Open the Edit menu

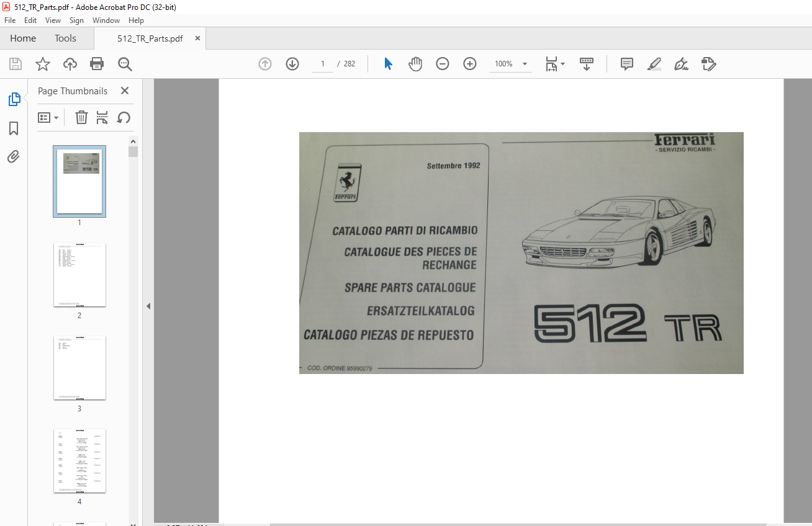pos(30,20)
